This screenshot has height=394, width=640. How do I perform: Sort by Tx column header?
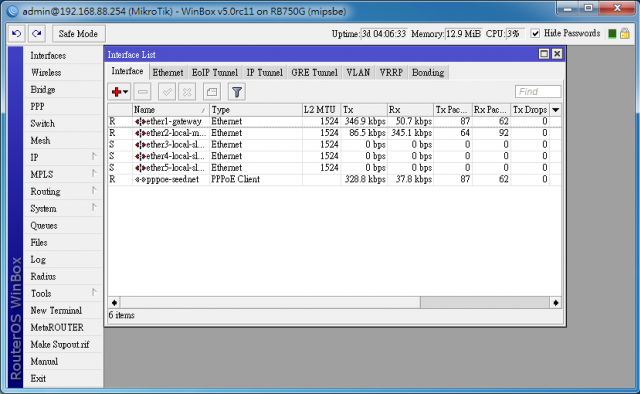364,110
